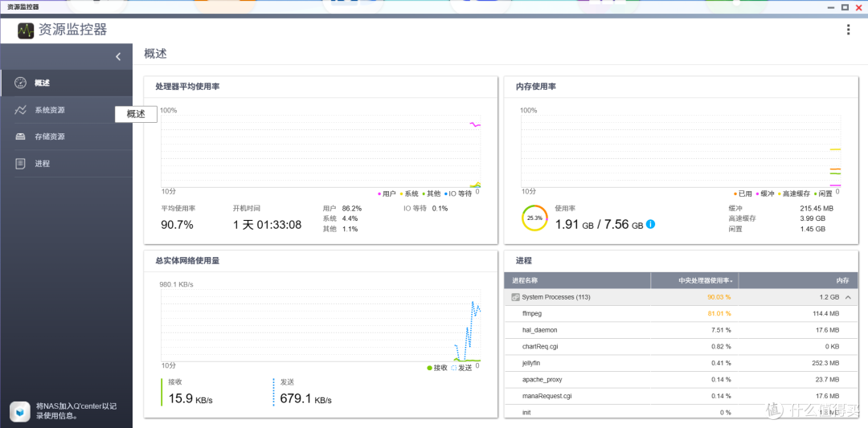Click the 81.01 % ffmpeg CPU value
Viewport: 868px width, 428px height.
[x=719, y=313]
